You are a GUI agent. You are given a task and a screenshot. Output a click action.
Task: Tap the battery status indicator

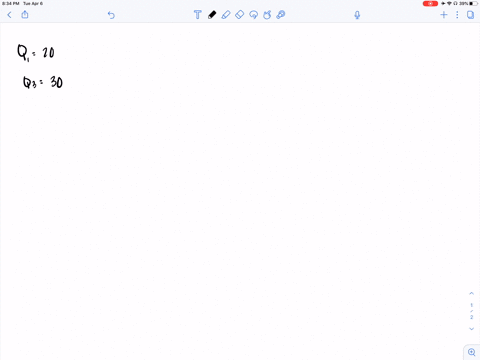point(473,4)
